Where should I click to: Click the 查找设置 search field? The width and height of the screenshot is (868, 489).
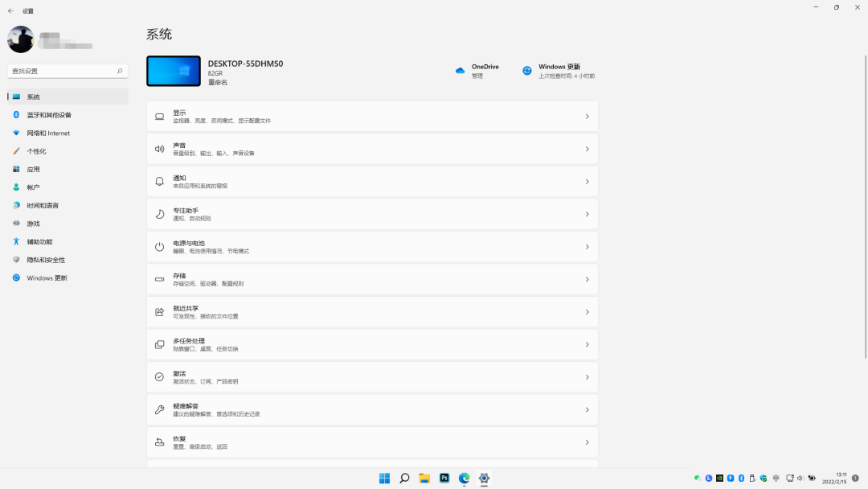click(x=68, y=71)
